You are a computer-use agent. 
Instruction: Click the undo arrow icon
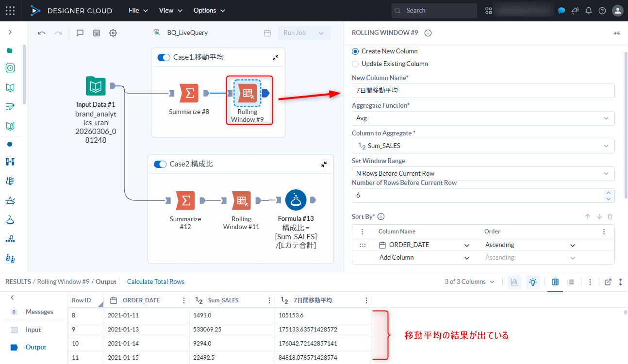tap(42, 33)
